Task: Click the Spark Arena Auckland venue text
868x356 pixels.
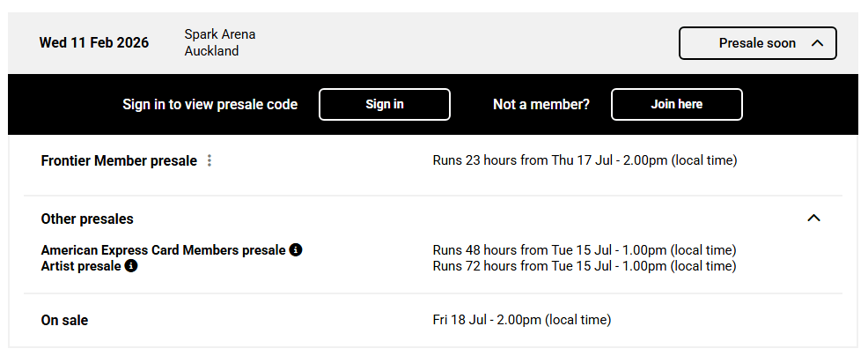Action: pyautogui.click(x=220, y=42)
